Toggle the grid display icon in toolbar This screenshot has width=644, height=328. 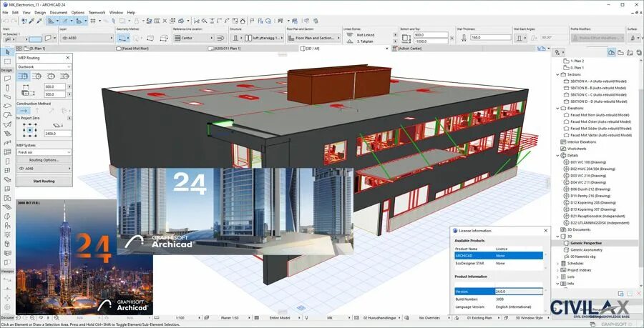tap(93, 21)
